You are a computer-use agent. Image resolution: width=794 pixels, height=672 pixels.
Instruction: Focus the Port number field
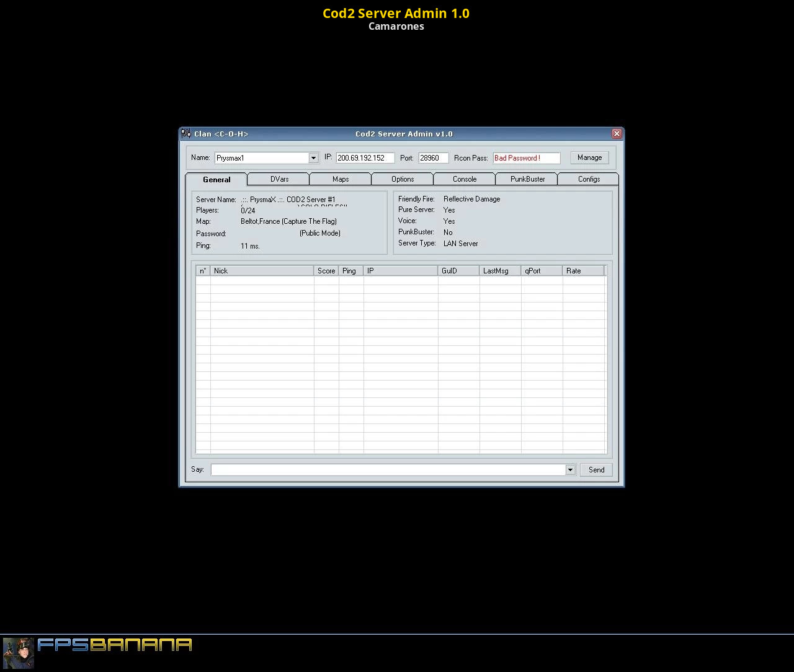tap(433, 158)
